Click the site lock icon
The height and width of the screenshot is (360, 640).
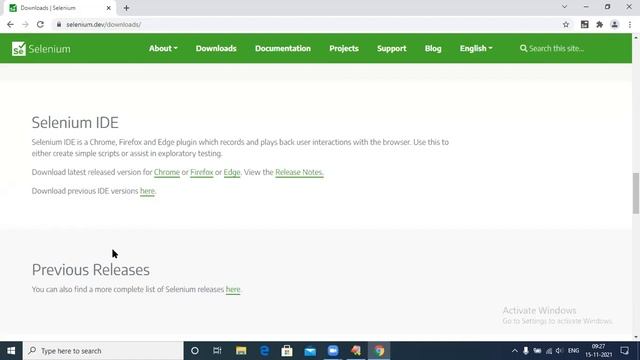point(59,24)
